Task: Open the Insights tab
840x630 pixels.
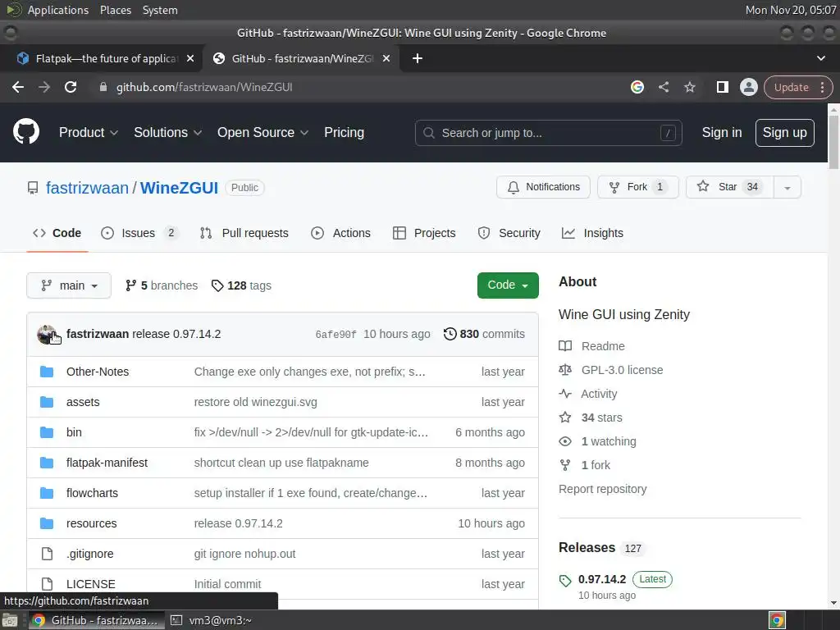Action: (x=592, y=233)
